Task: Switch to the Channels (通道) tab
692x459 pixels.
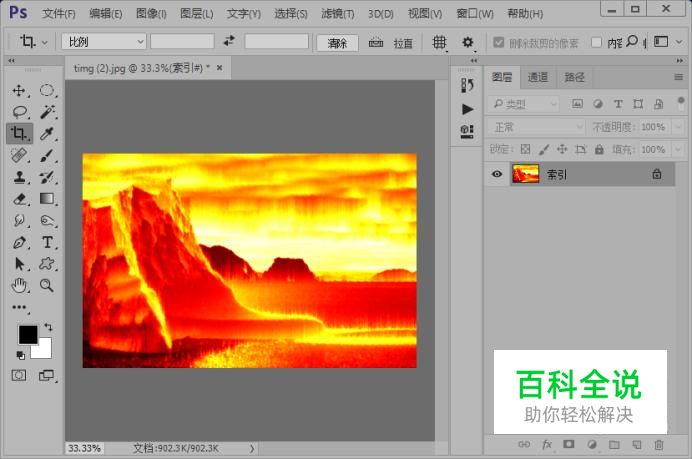Action: 538,78
